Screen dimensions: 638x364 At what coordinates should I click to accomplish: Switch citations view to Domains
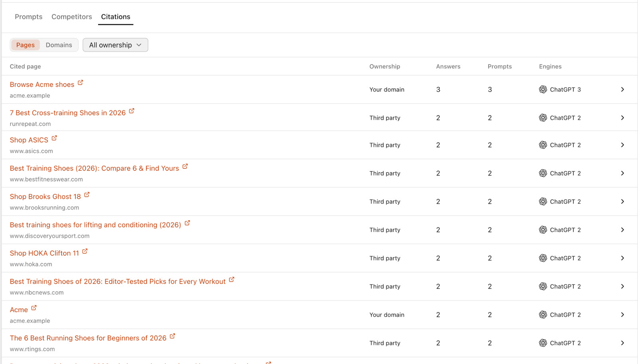[59, 45]
